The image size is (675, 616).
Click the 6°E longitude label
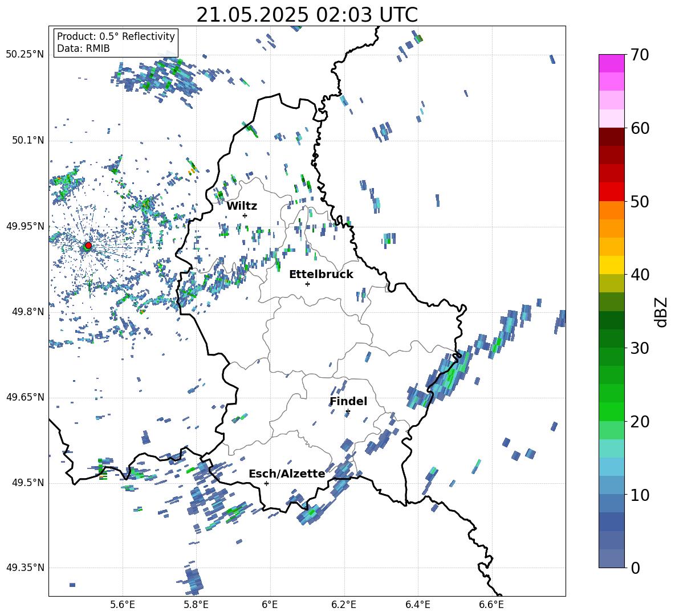click(x=270, y=605)
